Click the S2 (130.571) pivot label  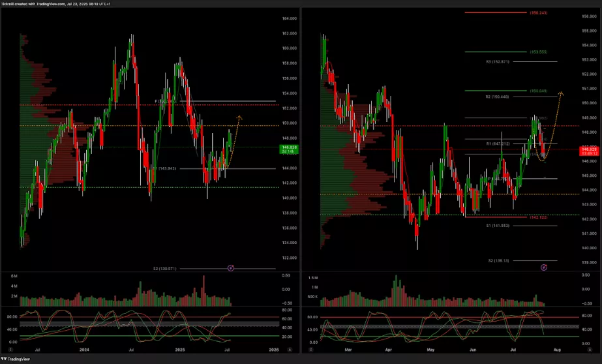click(166, 268)
